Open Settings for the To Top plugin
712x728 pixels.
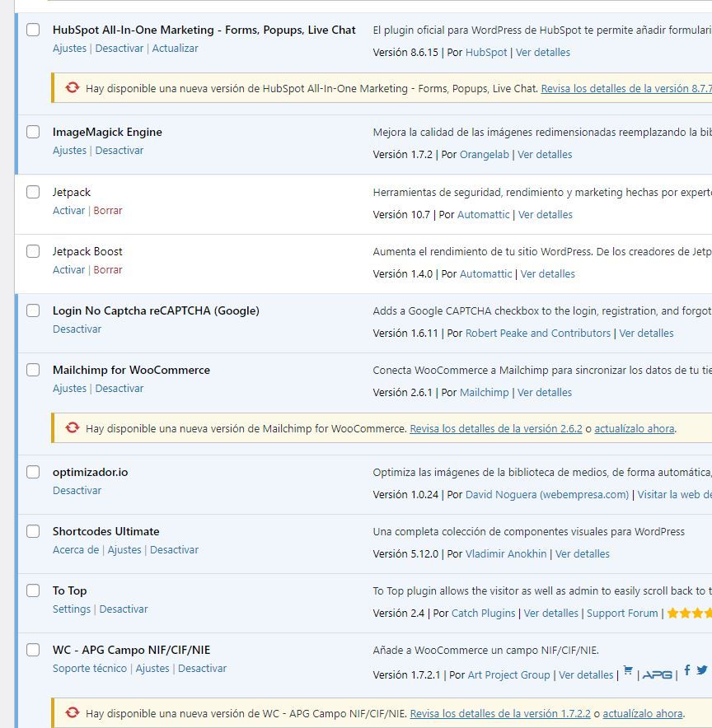click(x=72, y=609)
